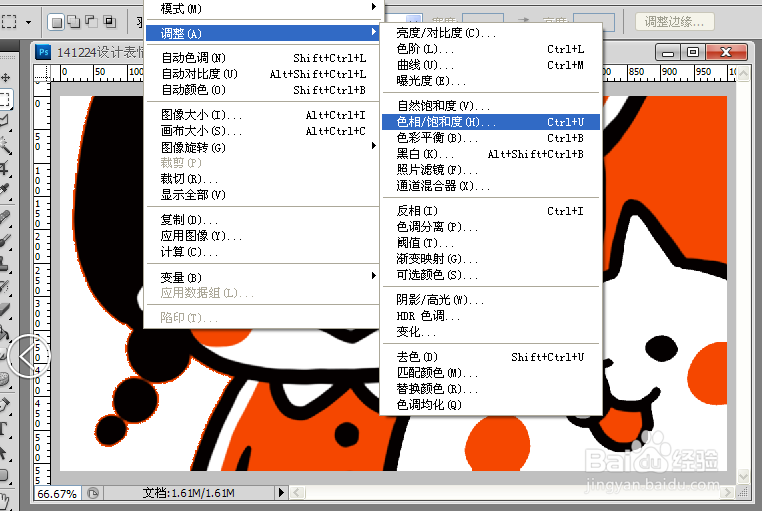Apply 反相(I) invert
This screenshot has height=511, width=762.
(491, 211)
